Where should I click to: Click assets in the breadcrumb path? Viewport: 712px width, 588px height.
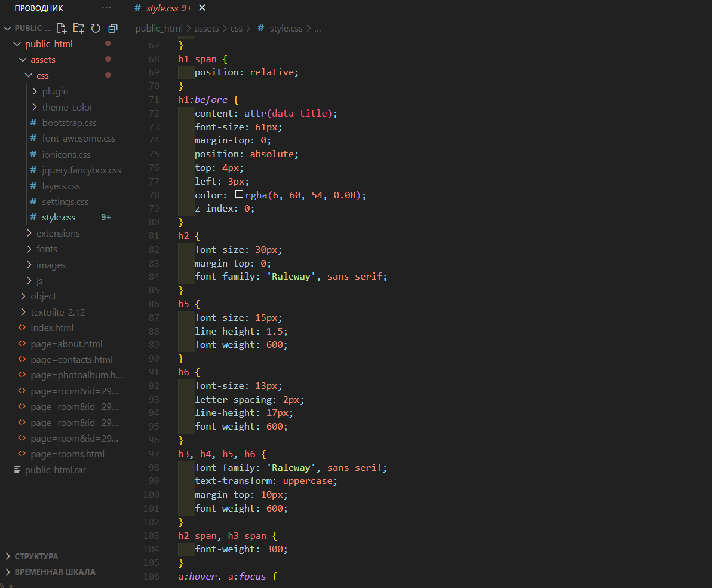click(x=207, y=28)
